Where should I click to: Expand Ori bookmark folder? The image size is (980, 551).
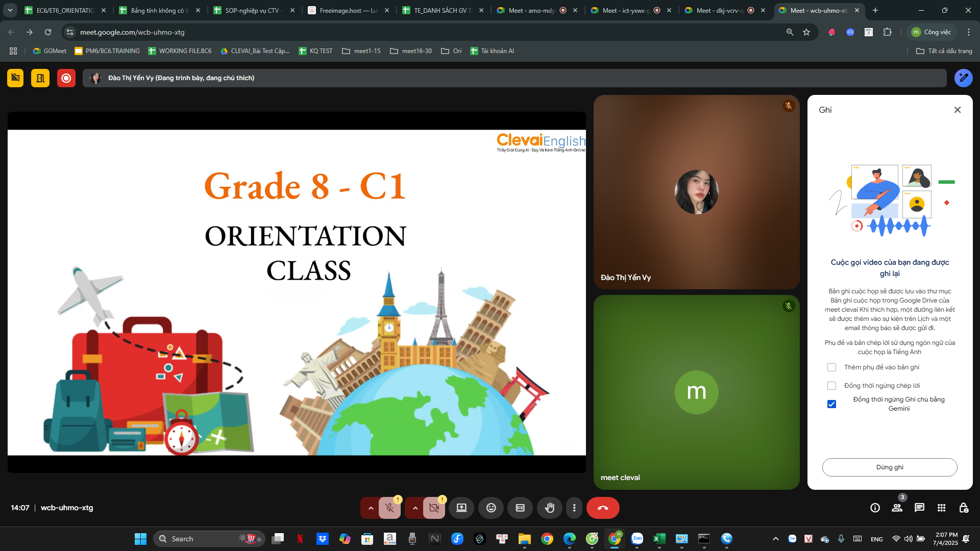pos(451,51)
